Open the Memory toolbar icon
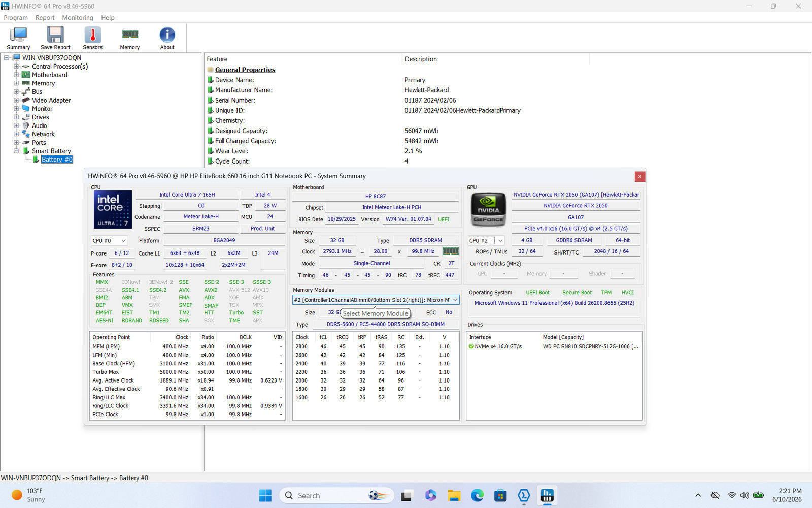812x508 pixels. coord(130,38)
